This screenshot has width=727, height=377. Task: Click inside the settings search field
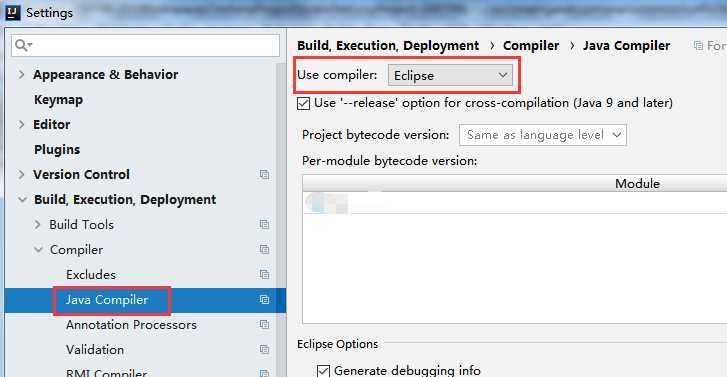(146, 45)
